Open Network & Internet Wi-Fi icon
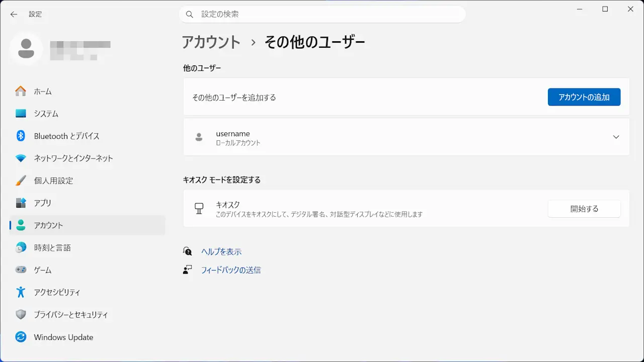This screenshot has width=644, height=362. pyautogui.click(x=21, y=158)
